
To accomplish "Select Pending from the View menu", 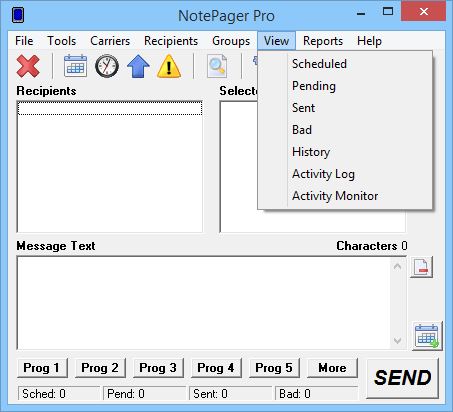I will pos(345,86).
